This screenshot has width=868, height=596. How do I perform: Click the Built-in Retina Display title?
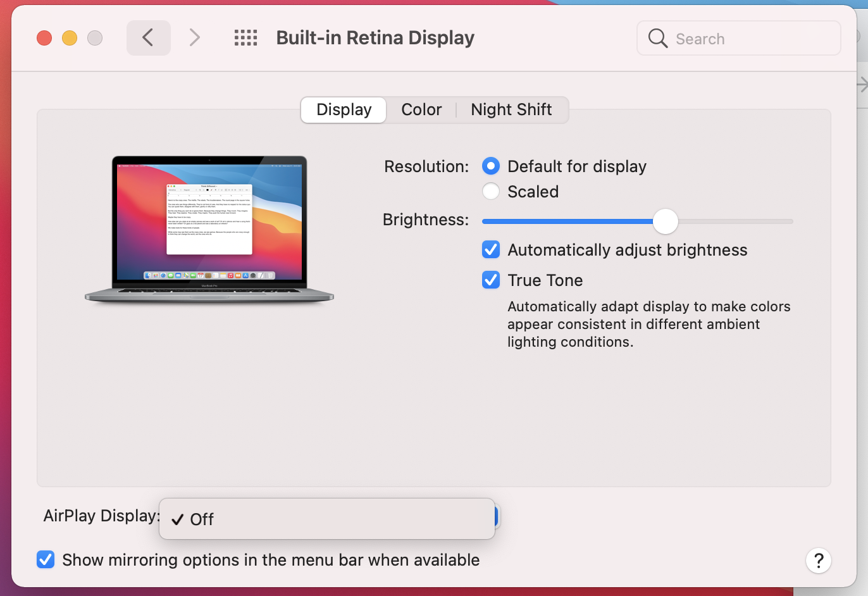pyautogui.click(x=375, y=38)
